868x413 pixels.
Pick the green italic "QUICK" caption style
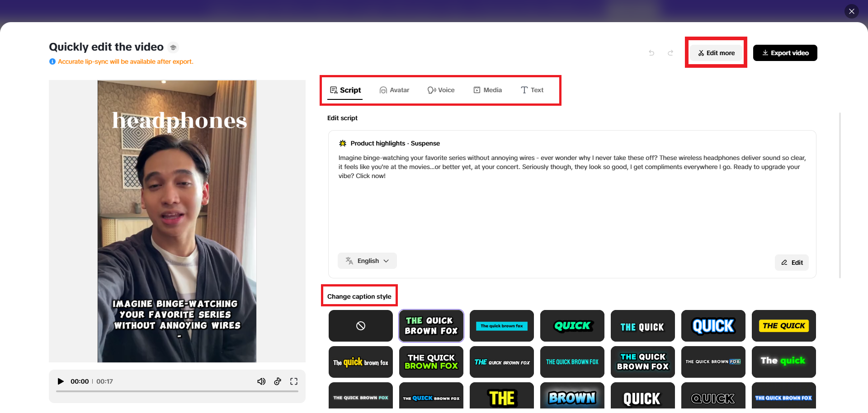pyautogui.click(x=572, y=326)
